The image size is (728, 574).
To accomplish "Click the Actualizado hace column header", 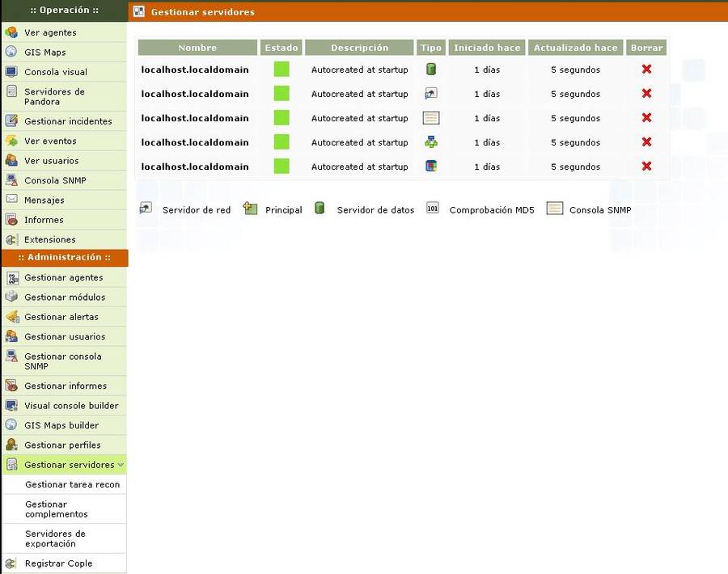I will [x=577, y=48].
